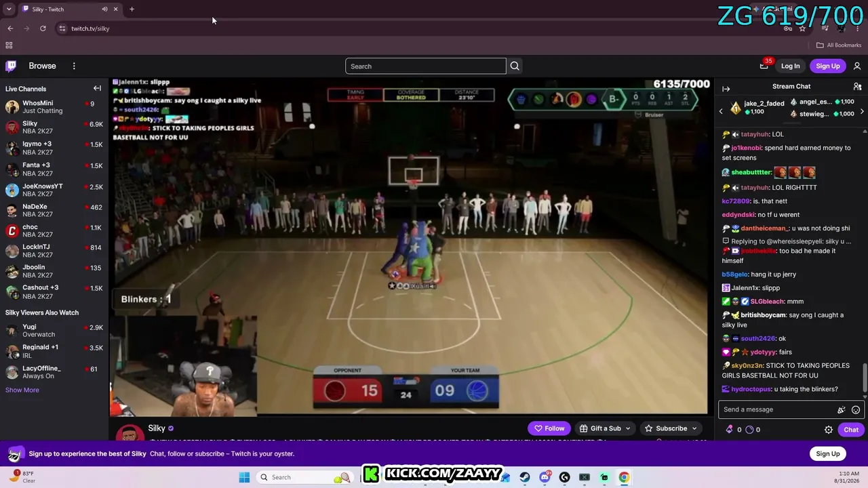Open the emote picker in chat

856,409
